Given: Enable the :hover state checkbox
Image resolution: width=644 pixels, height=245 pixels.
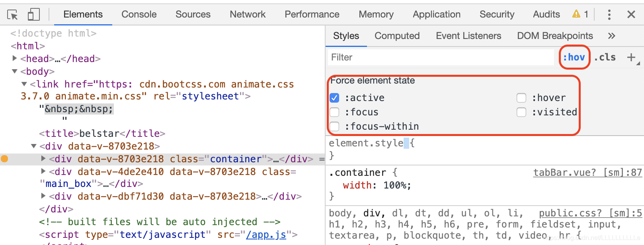Looking at the screenshot, I should click(521, 98).
